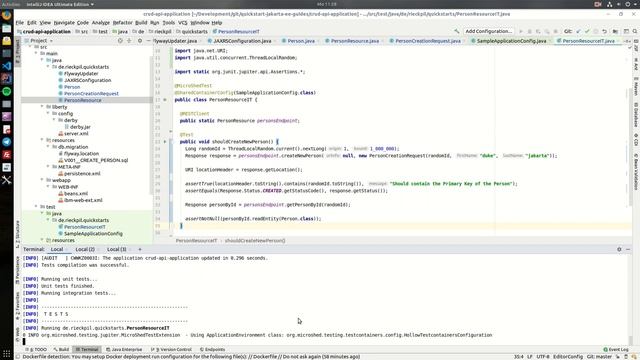Open the Tools menu
The image size is (640, 360).
[x=169, y=23]
